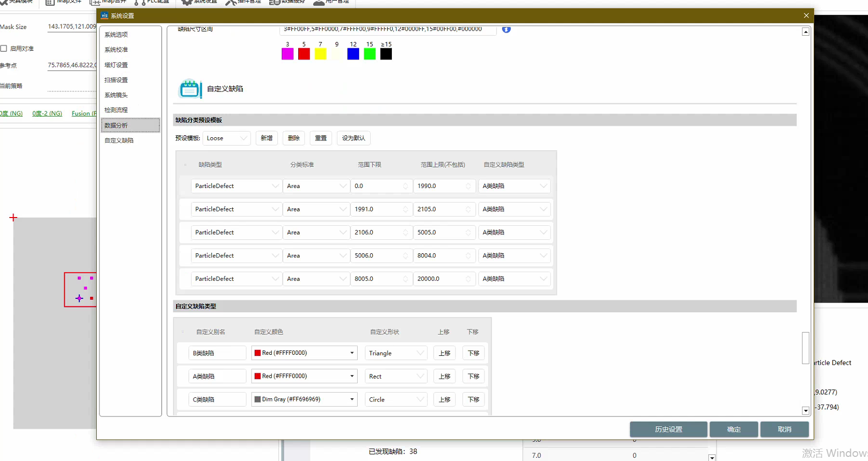
Task: Click the spinner arrows on the 2105.0 upper bound
Action: tap(468, 210)
